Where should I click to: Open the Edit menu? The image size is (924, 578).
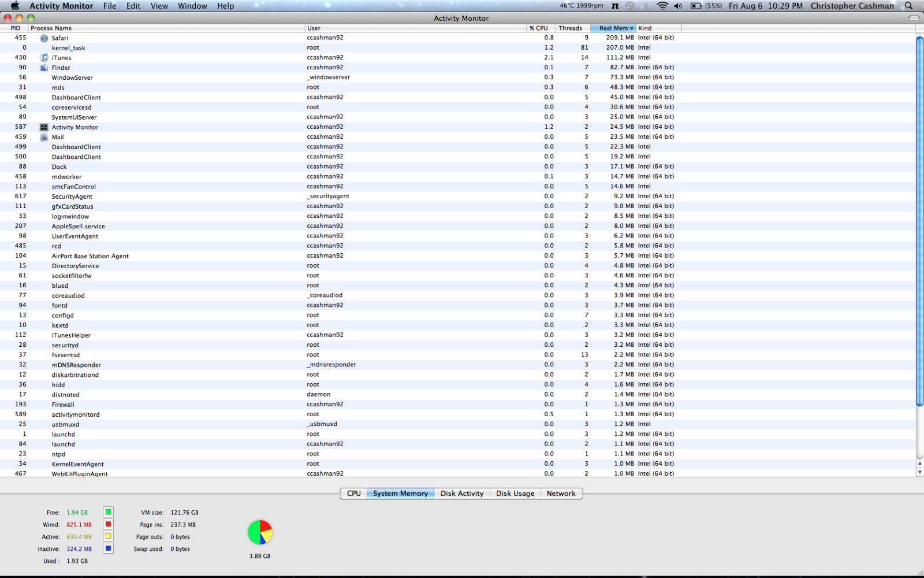133,6
